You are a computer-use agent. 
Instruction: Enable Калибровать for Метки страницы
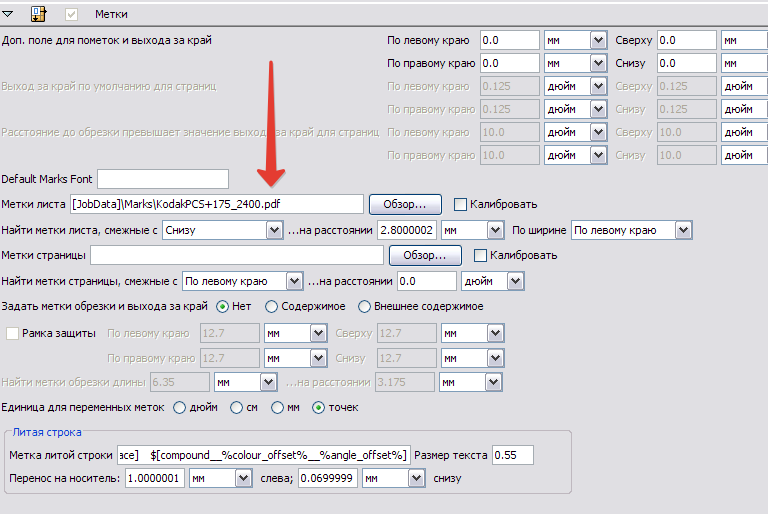click(x=480, y=255)
